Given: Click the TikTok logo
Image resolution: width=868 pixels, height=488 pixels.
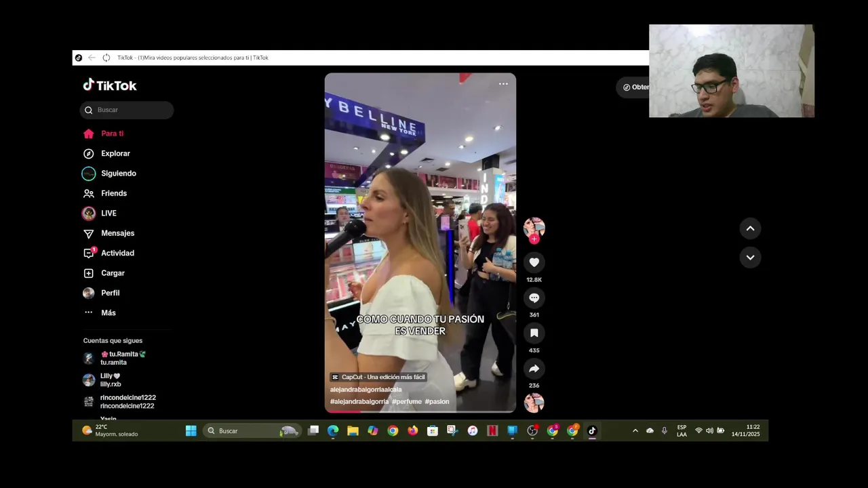Looking at the screenshot, I should tap(110, 85).
